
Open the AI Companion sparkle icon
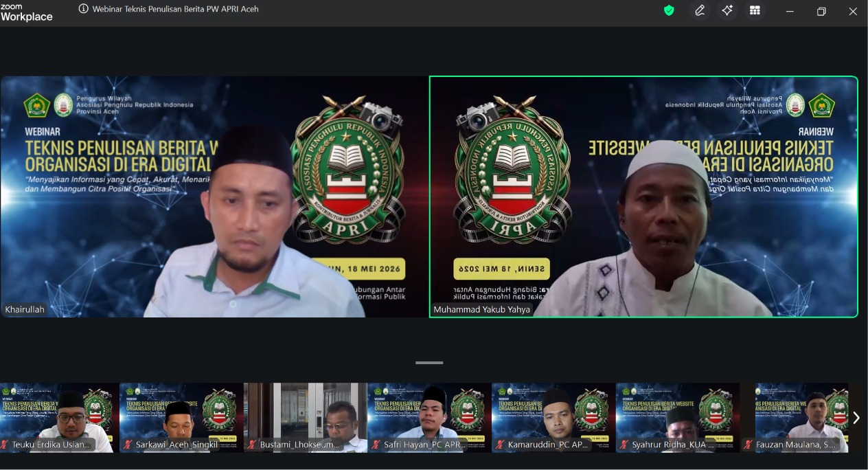727,10
